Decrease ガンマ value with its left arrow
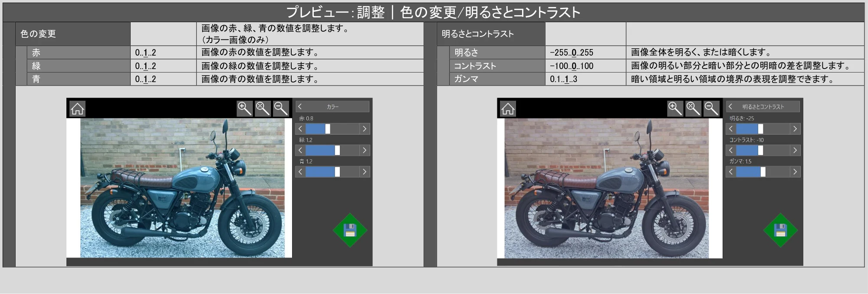 click(x=731, y=172)
